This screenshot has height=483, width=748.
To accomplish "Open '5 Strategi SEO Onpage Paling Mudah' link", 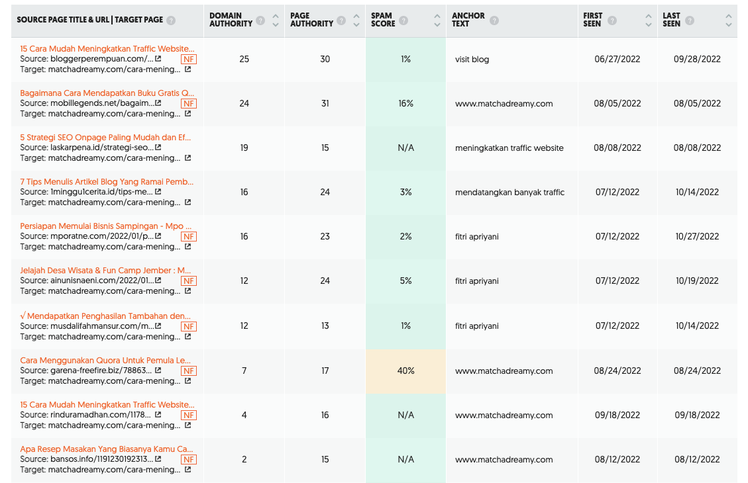I will click(x=105, y=137).
